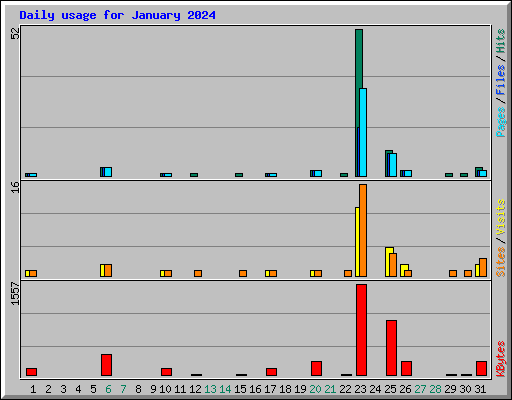The image size is (512, 400).
Task: Click the red KBytes bar for day 23
Action: pyautogui.click(x=361, y=330)
